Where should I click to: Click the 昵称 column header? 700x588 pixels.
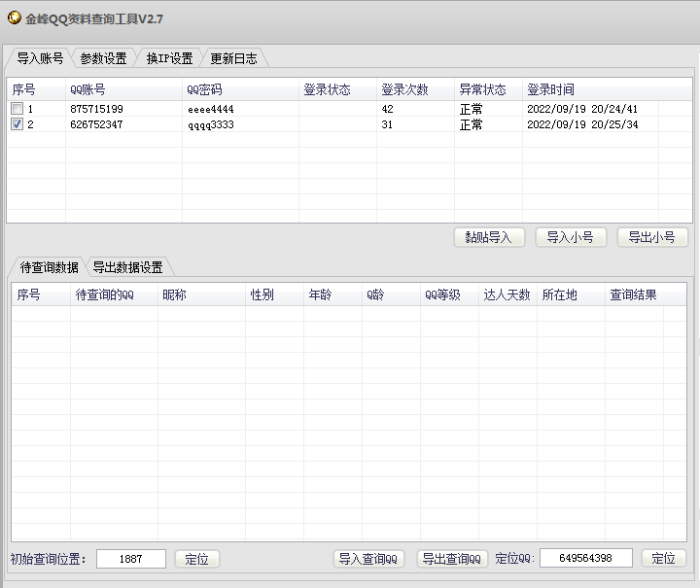(x=201, y=294)
